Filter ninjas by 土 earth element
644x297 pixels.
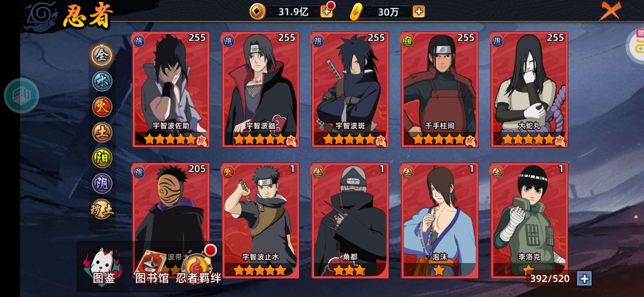coord(102,132)
